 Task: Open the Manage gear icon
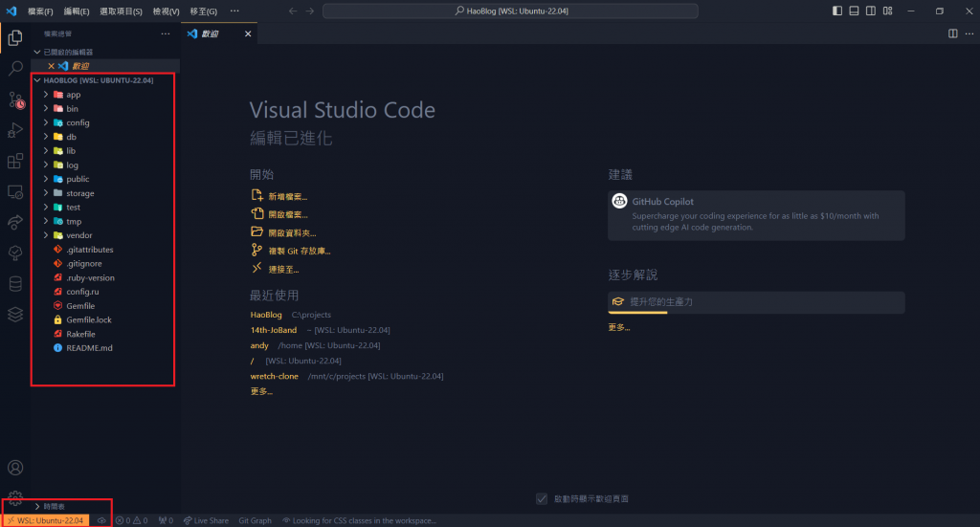tap(15, 497)
